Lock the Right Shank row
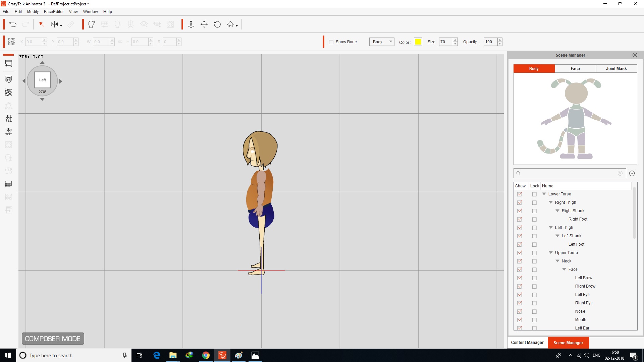644x362 pixels. click(x=534, y=211)
